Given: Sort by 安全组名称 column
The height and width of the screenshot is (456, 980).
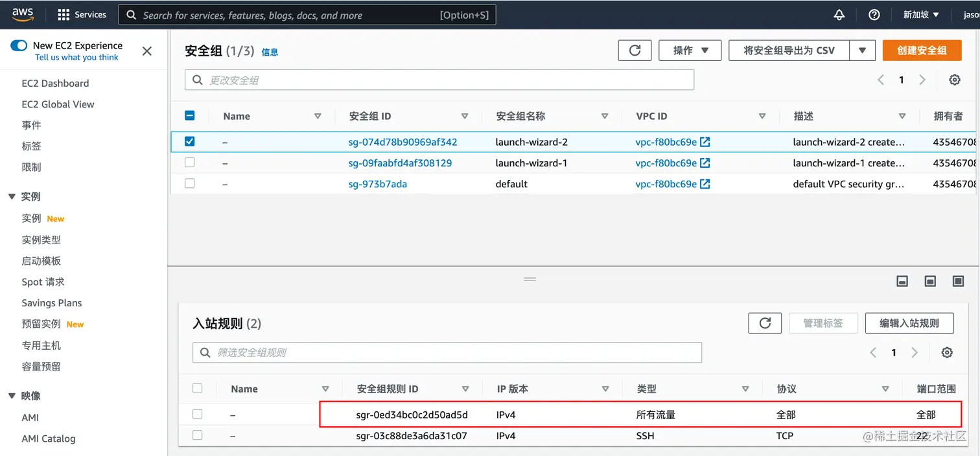Looking at the screenshot, I should click(x=605, y=116).
